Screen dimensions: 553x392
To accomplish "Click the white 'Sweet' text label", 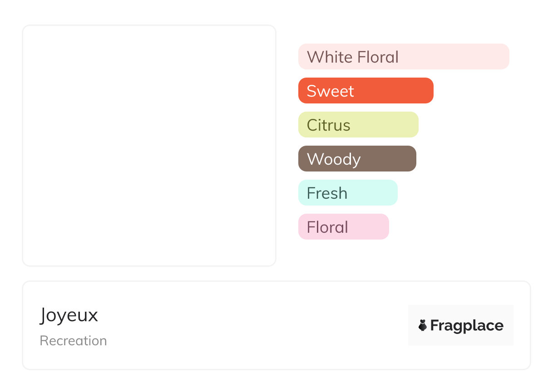I will click(x=330, y=91).
